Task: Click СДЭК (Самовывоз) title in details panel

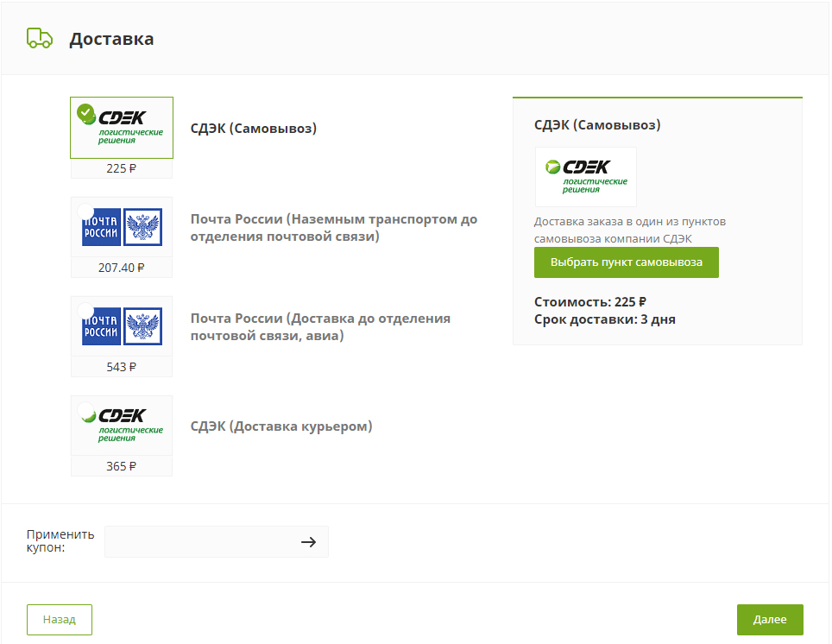Action: [597, 125]
